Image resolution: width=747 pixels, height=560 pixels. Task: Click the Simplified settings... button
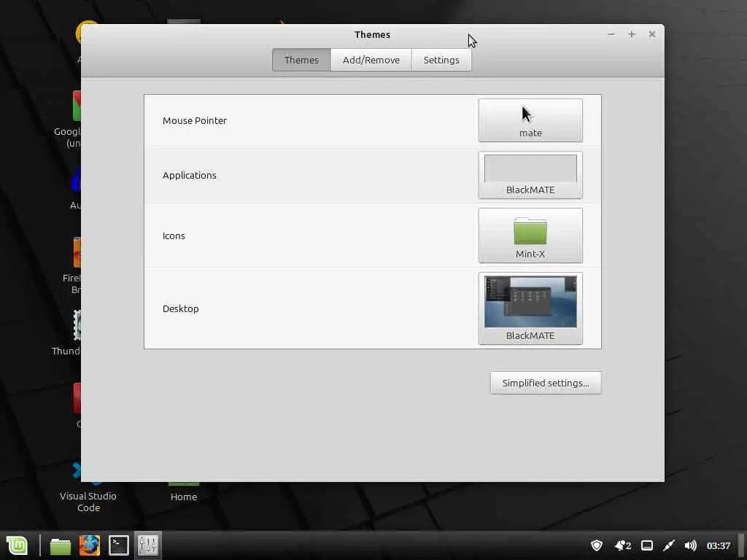coord(546,383)
